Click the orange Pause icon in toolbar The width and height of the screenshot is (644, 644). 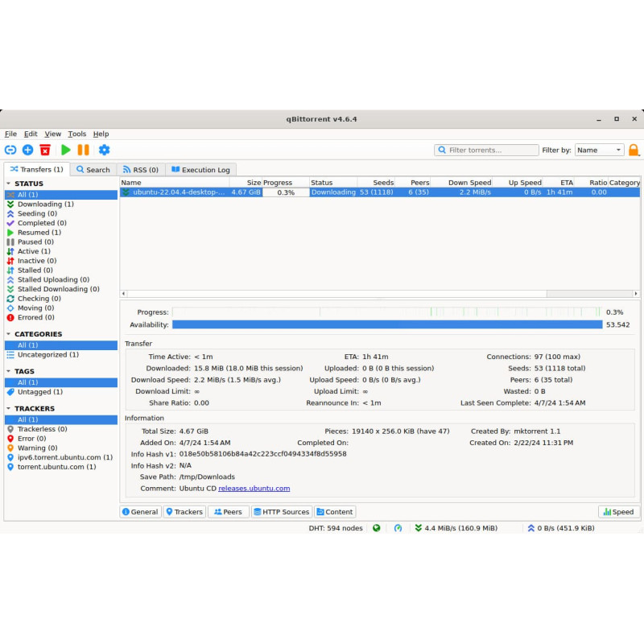[x=84, y=150]
